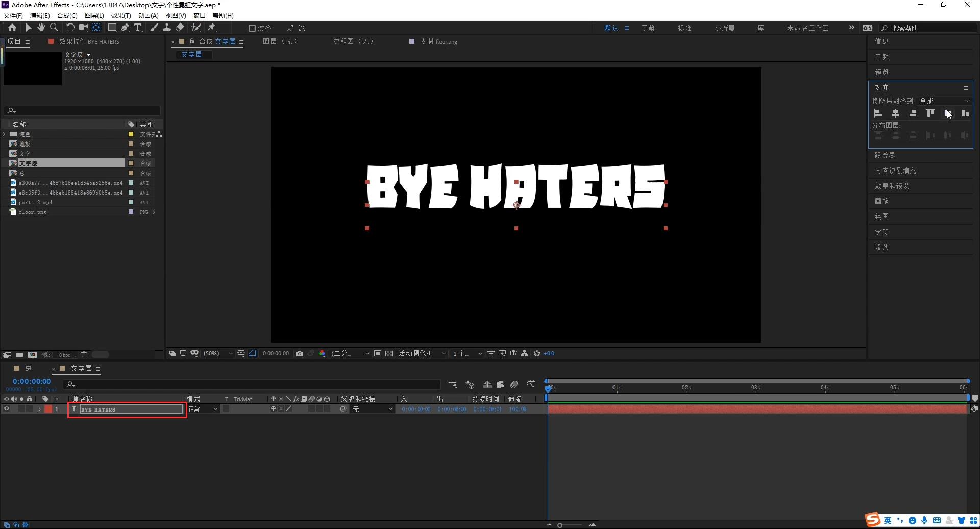This screenshot has width=980, height=529.
Task: Select the Clone Stamp tool
Action: 167,28
